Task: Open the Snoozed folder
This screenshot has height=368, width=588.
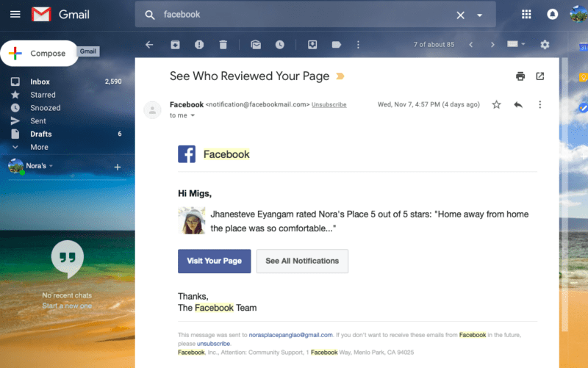Action: click(46, 108)
